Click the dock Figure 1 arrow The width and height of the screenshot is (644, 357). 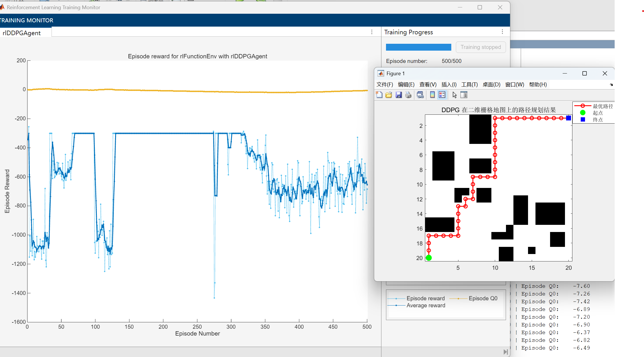[611, 85]
